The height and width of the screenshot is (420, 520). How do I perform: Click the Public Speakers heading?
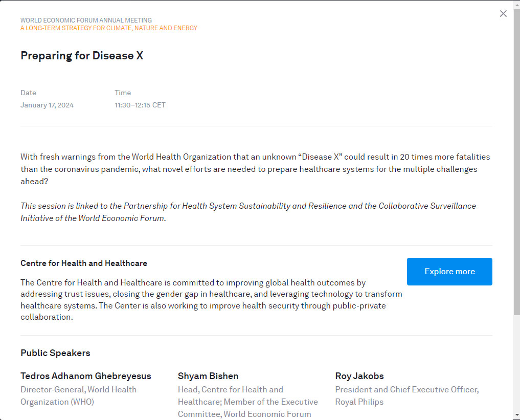click(x=55, y=353)
